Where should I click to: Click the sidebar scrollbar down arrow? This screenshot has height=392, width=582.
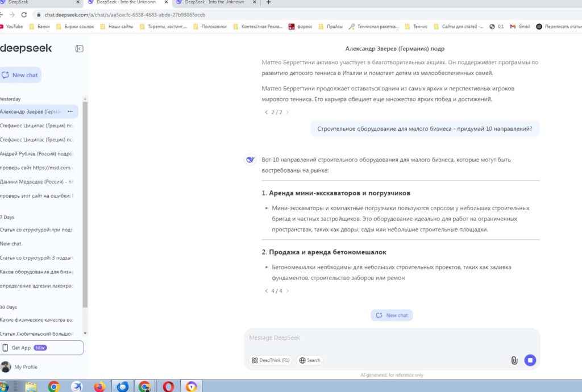pos(85,333)
